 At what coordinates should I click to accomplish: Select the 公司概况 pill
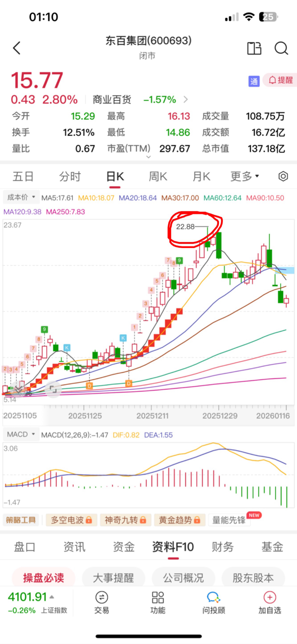pyautogui.click(x=183, y=578)
